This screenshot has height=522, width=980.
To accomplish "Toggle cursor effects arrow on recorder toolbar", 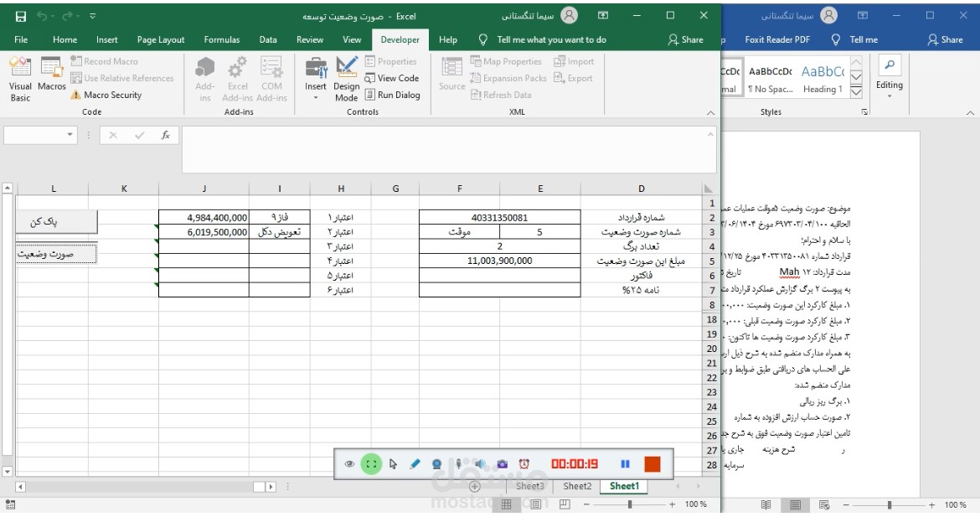I will (393, 464).
